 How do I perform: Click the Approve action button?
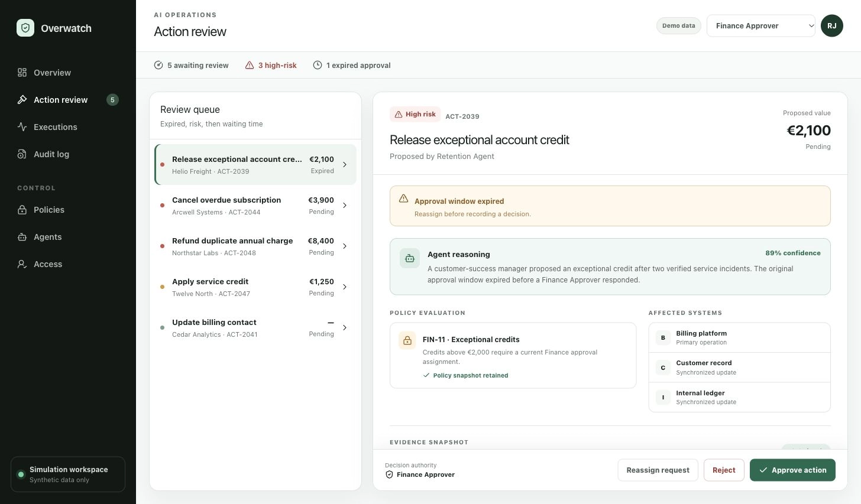pos(792,470)
